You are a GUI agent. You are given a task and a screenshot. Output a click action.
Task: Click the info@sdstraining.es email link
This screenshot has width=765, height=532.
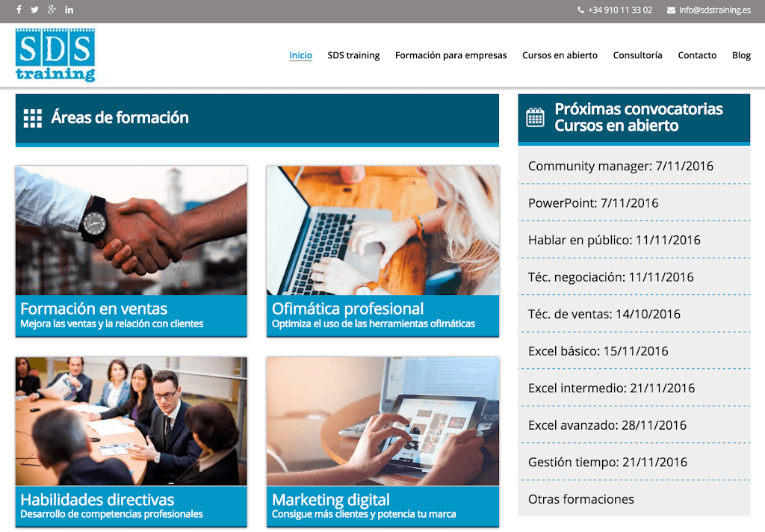pyautogui.click(x=714, y=10)
